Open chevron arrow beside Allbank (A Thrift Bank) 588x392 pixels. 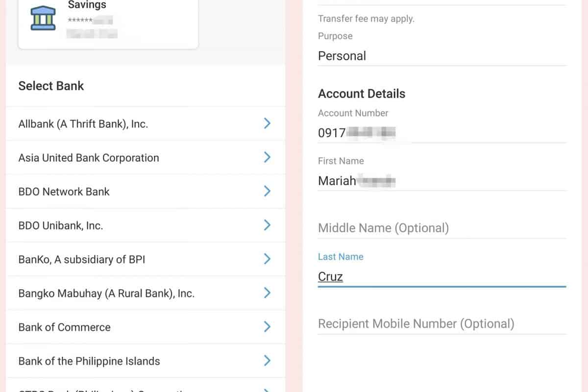[x=267, y=123]
